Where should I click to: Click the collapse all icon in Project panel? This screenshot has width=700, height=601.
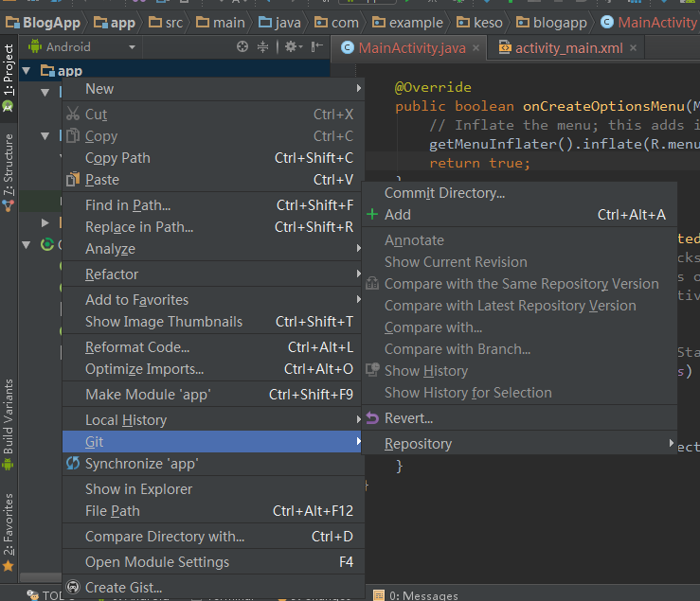click(x=264, y=46)
